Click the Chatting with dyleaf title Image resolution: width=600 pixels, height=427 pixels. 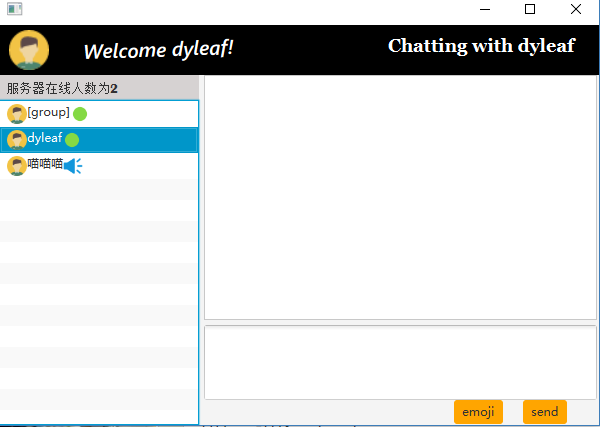tap(481, 46)
